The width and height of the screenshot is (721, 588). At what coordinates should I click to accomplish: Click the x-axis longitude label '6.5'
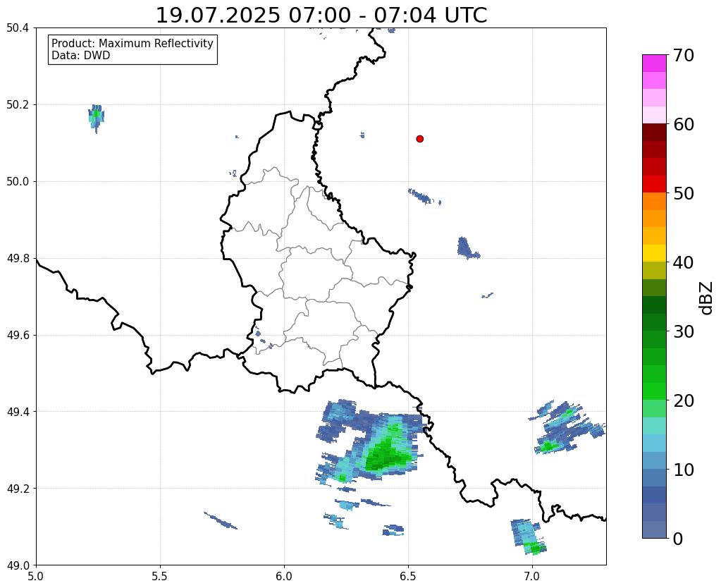point(408,576)
